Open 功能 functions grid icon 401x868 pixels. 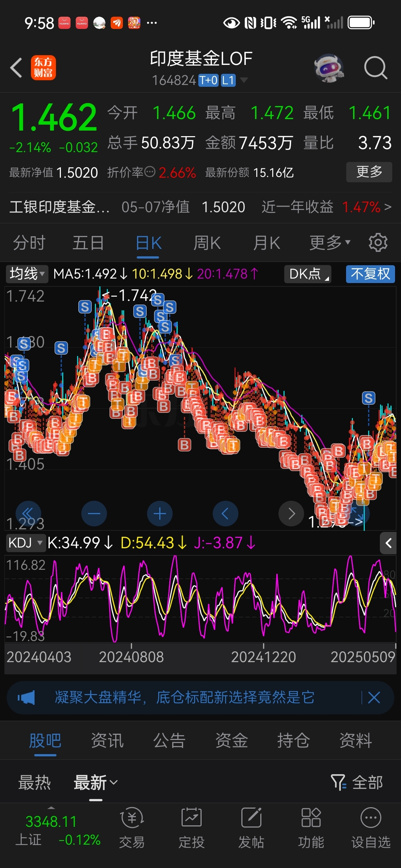pyautogui.click(x=311, y=828)
